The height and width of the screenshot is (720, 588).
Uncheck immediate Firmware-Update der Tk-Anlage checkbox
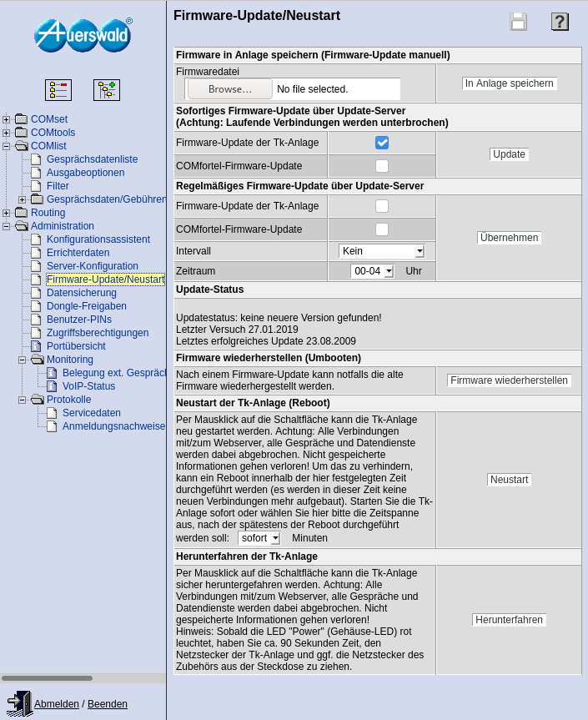coord(382,143)
